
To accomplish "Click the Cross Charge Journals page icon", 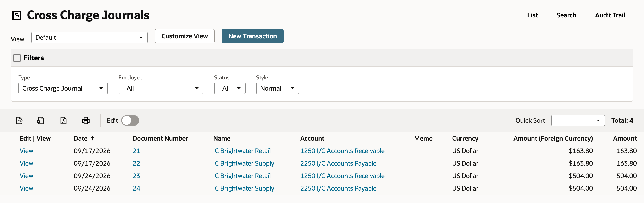I will [16, 15].
